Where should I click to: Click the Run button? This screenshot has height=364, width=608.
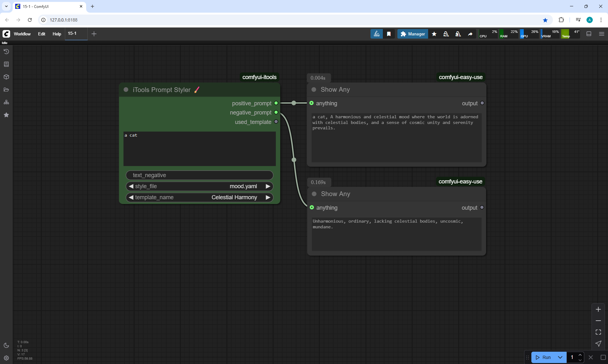[544, 357]
